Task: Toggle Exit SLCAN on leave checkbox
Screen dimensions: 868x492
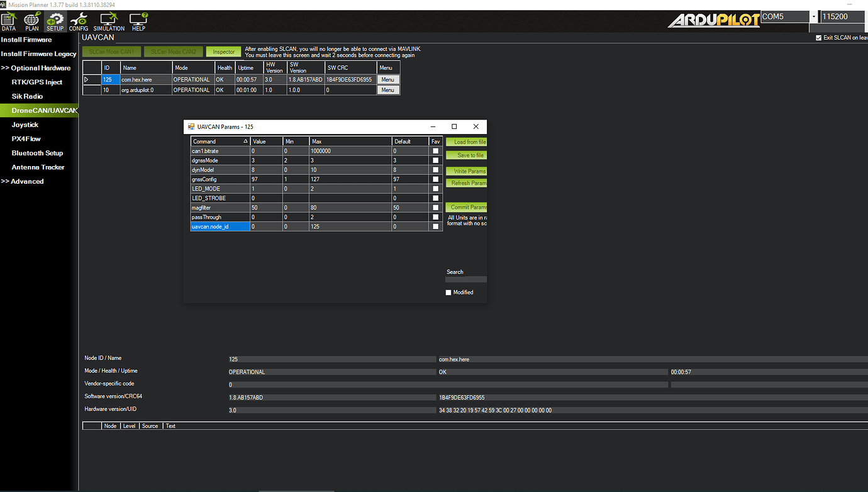Action: pyautogui.click(x=818, y=38)
